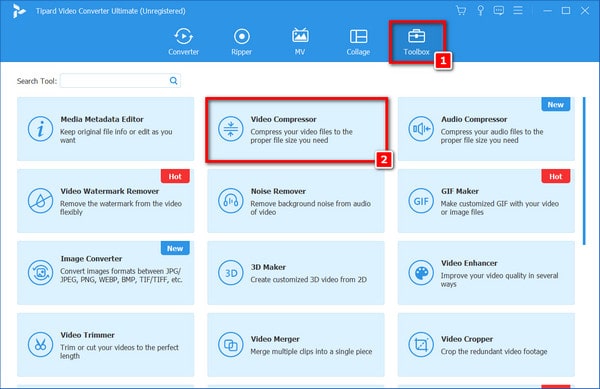Open Video Cropper title
The width and height of the screenshot is (600, 389).
click(467, 339)
